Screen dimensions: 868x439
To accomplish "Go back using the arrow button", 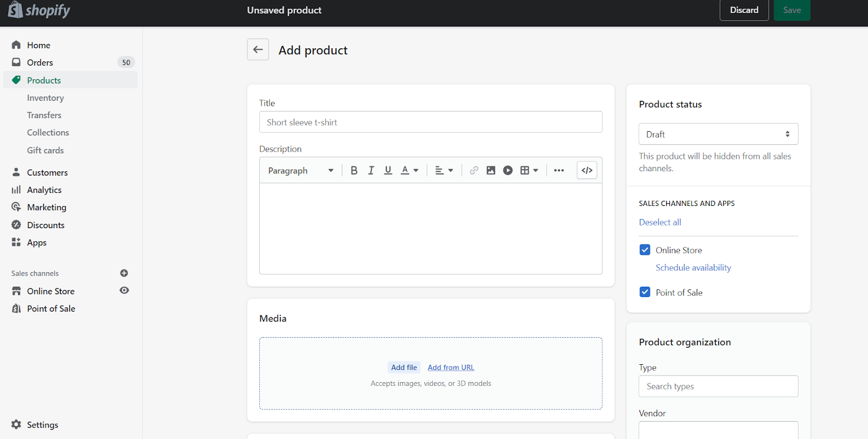I will (258, 50).
